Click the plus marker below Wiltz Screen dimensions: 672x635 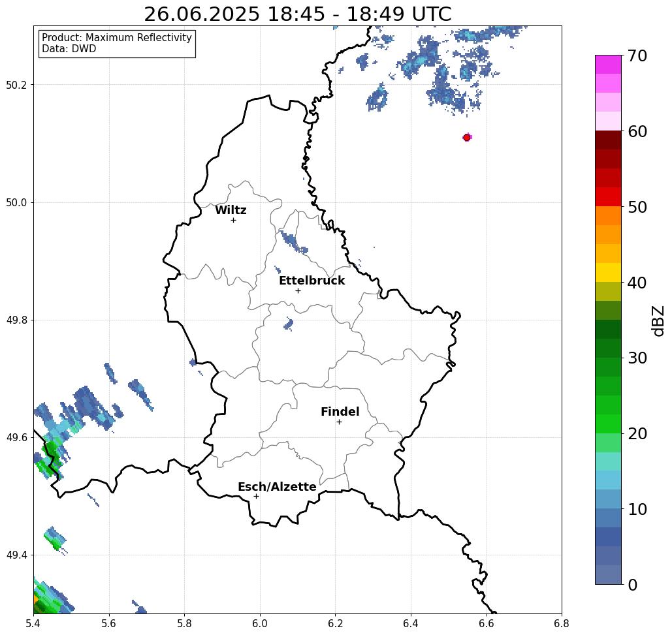tap(234, 220)
